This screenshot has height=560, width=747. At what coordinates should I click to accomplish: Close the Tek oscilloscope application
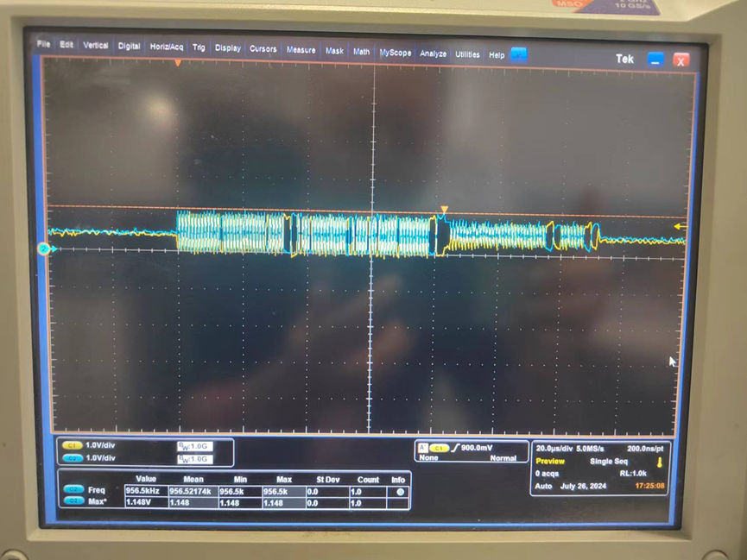[681, 61]
